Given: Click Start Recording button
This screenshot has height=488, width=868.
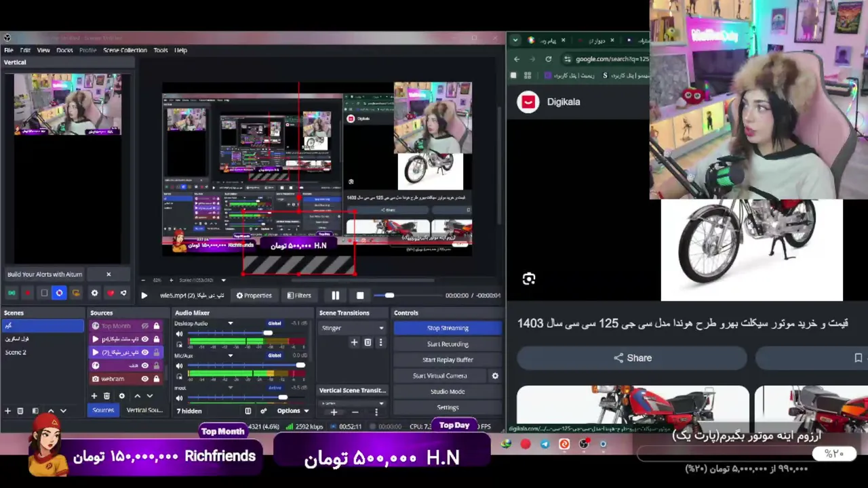Looking at the screenshot, I should 448,344.
